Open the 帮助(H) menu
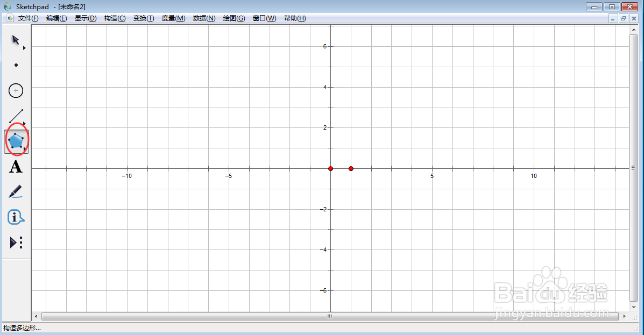 295,18
